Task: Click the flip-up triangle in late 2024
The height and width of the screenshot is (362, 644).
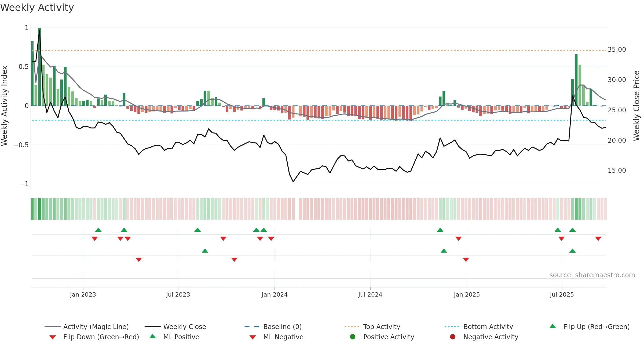Action: pos(440,230)
